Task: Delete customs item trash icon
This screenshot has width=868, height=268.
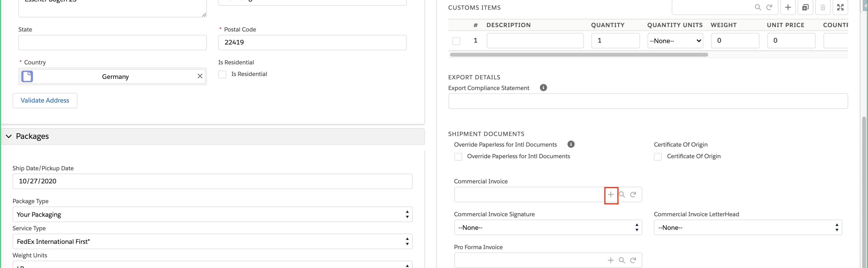Action: [823, 7]
